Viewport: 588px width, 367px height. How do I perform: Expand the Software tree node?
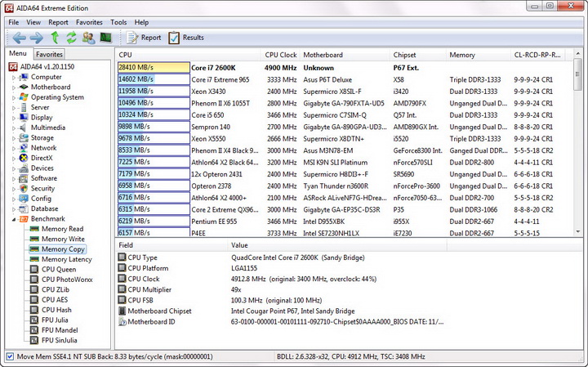click(14, 179)
